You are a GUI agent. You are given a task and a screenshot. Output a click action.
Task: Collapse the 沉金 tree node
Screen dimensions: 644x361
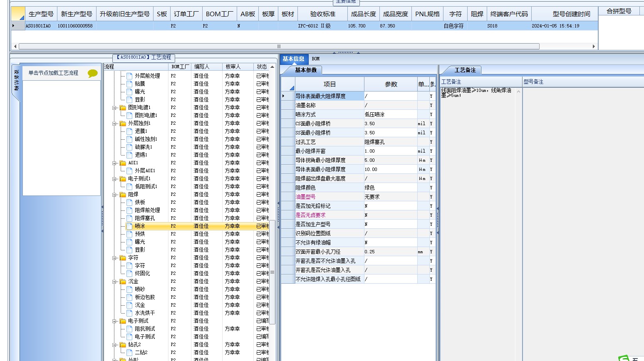[114, 281]
